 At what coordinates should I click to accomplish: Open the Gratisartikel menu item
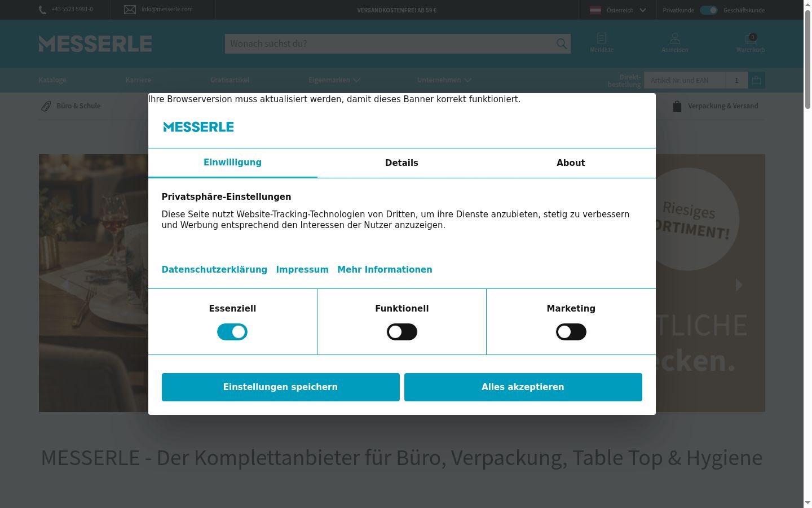(x=230, y=80)
